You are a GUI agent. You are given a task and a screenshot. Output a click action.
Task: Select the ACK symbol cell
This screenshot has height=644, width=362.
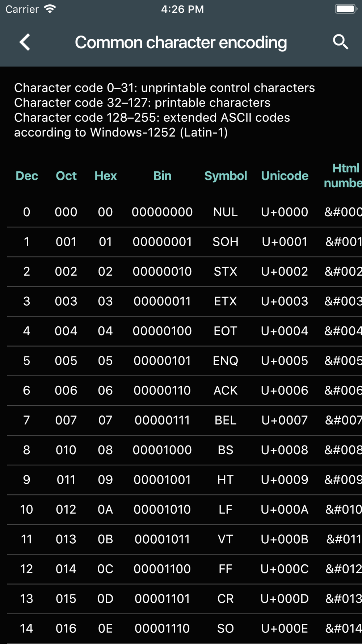pos(226,390)
